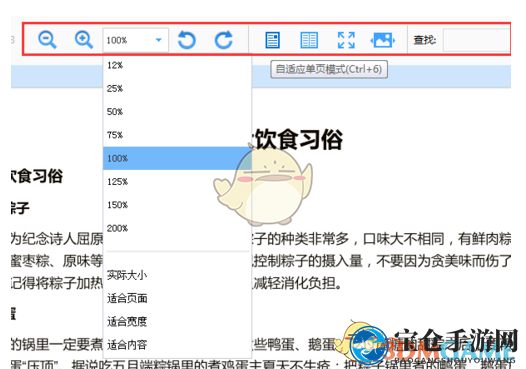
Task: Select 适合内容 option
Action: click(x=177, y=345)
